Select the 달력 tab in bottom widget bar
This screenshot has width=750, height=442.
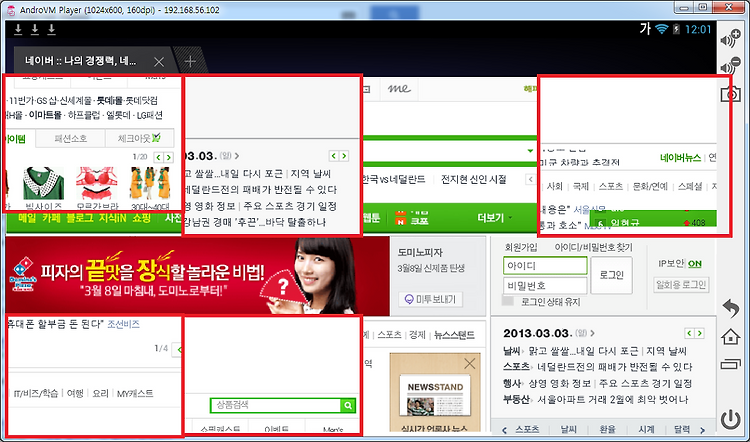click(682, 430)
